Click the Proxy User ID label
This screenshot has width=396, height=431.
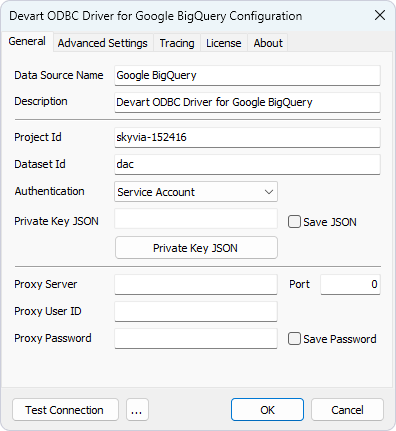coord(48,311)
